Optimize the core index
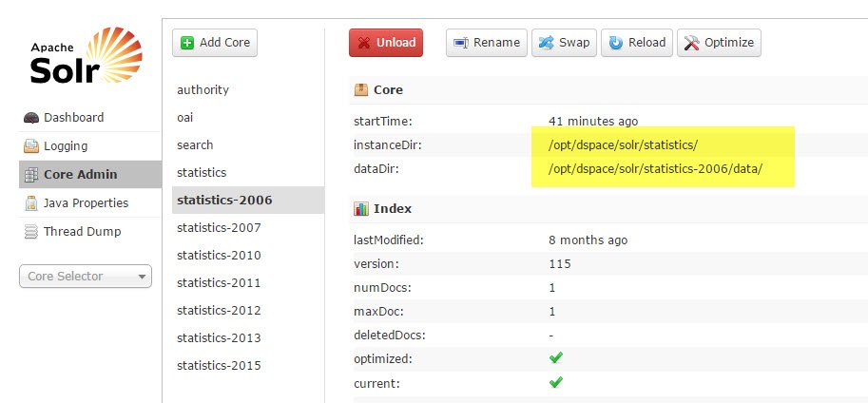The width and height of the screenshot is (868, 403). click(719, 43)
